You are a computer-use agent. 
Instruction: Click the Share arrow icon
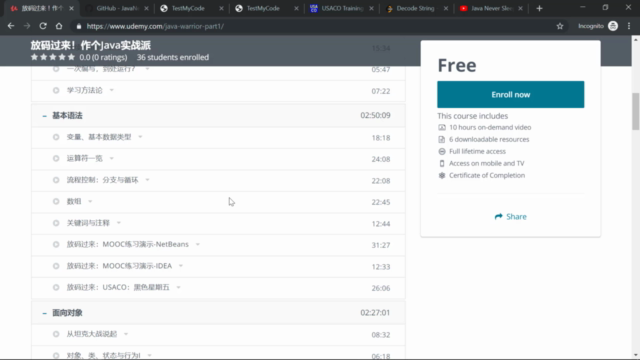pos(498,216)
